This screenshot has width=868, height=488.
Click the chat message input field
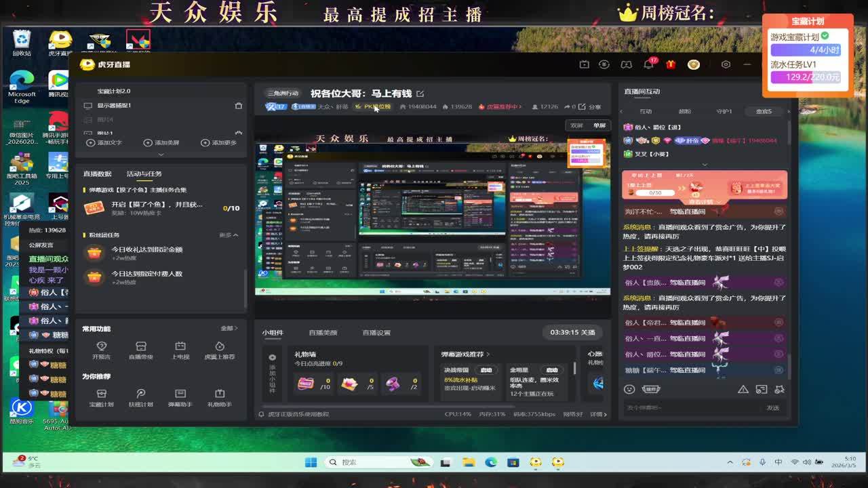692,408
